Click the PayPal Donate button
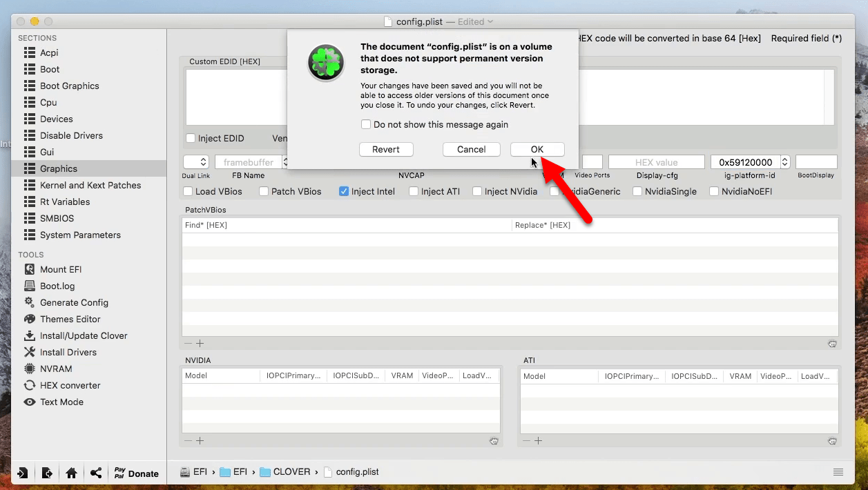Screen dimensions: 868x490 [x=136, y=473]
